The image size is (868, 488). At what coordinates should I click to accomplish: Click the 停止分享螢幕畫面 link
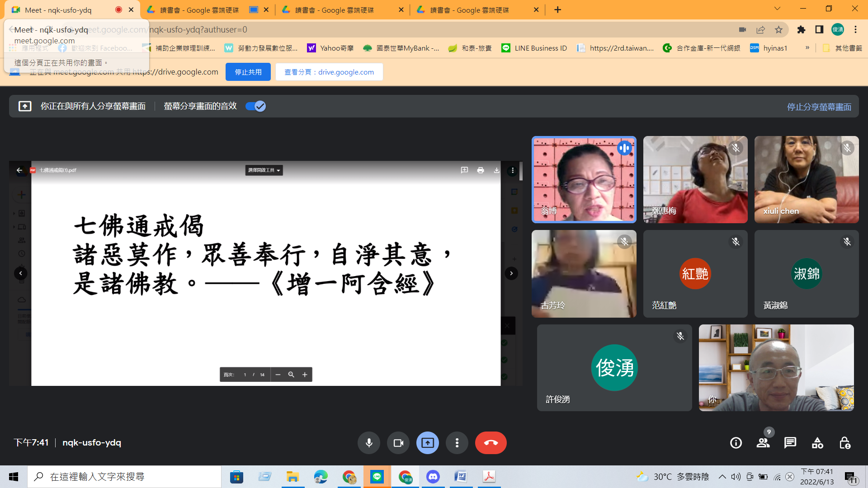[819, 107]
